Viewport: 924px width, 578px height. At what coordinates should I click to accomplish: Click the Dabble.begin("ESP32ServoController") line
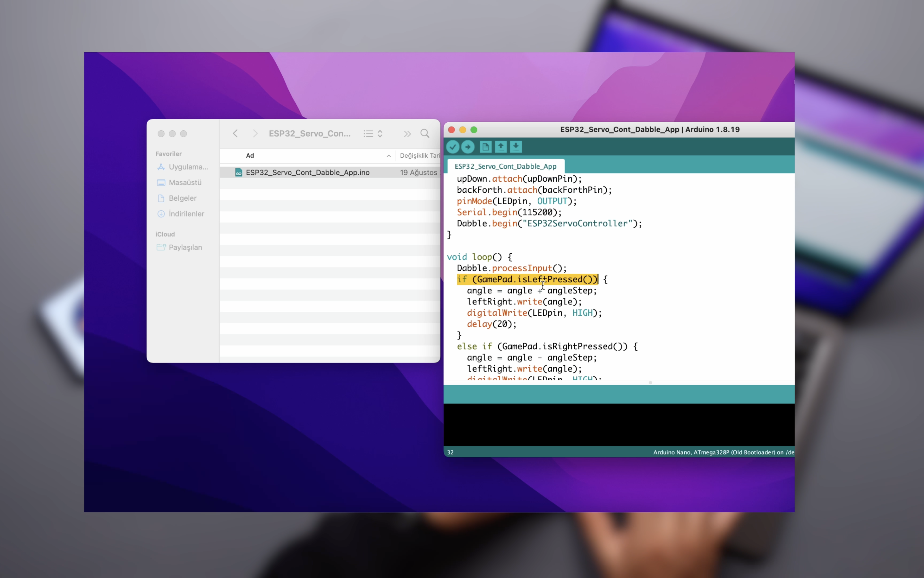pyautogui.click(x=550, y=223)
